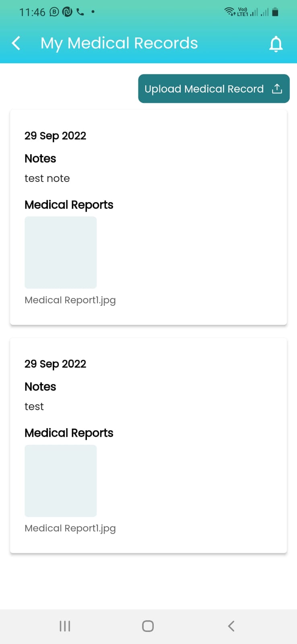
Task: Tap the circled B status icon
Action: point(54,12)
